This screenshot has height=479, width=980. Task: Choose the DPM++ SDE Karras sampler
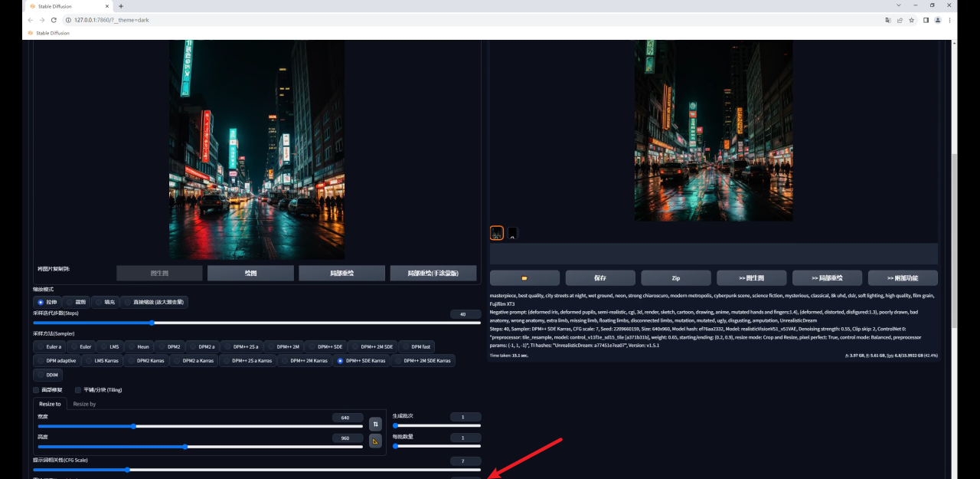click(x=361, y=360)
